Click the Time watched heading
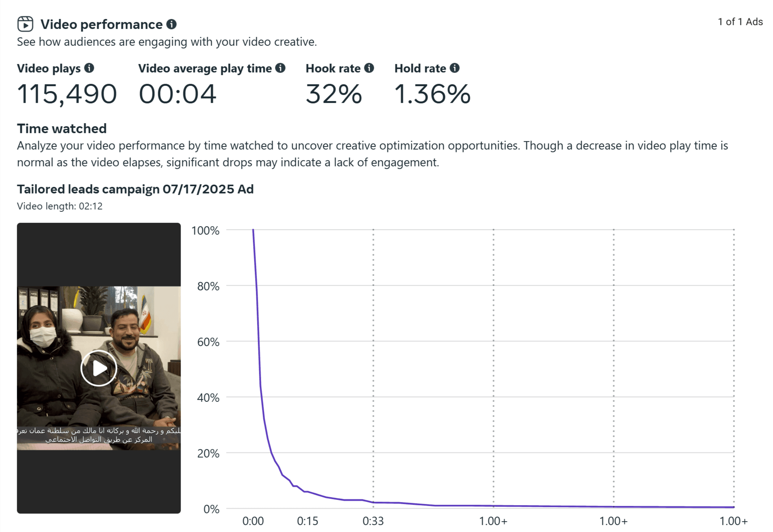Image resolution: width=773 pixels, height=532 pixels. tap(61, 129)
